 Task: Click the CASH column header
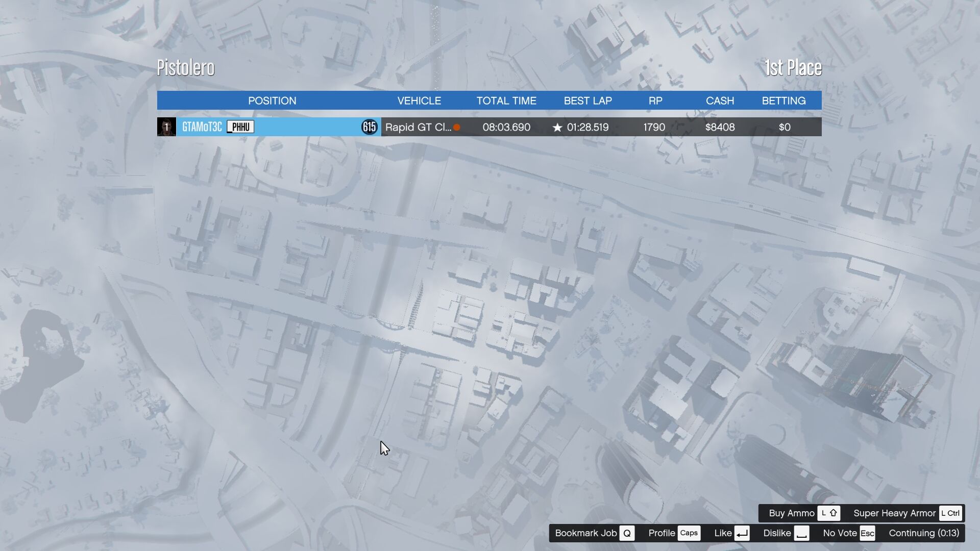click(720, 101)
